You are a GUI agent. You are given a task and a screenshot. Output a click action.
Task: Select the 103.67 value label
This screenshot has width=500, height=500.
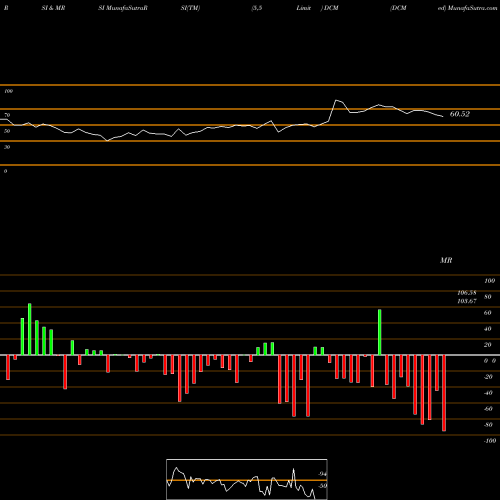(x=467, y=301)
